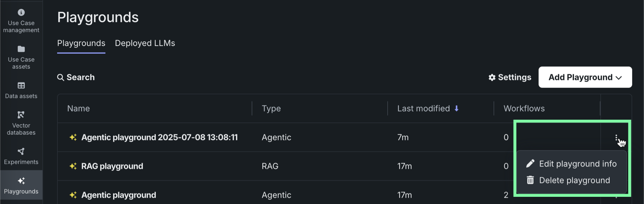
Task: Click the Type column header
Action: click(271, 109)
